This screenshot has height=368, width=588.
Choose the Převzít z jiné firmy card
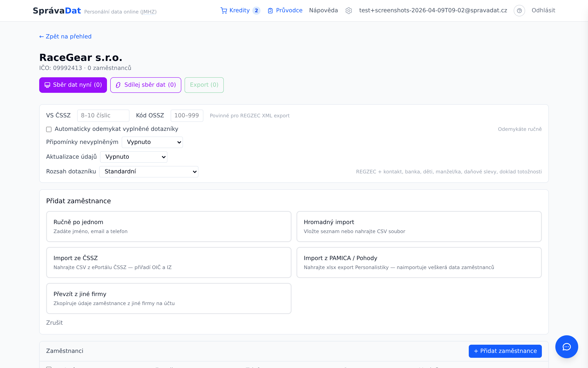coord(169,298)
